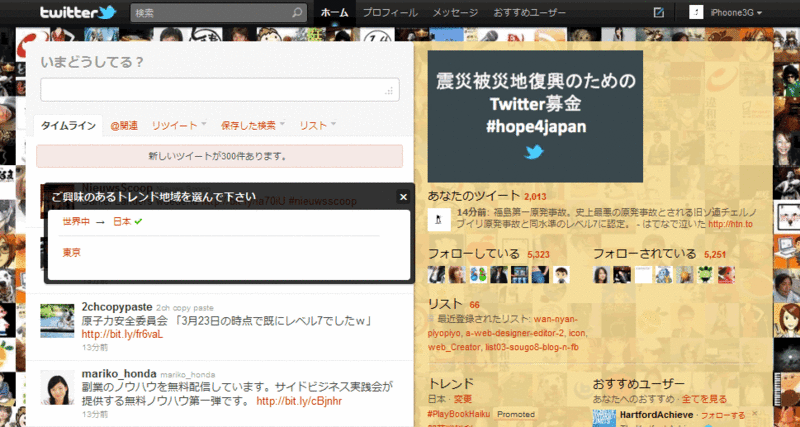Click the search magnifier icon
The image size is (800, 427).
click(x=297, y=13)
